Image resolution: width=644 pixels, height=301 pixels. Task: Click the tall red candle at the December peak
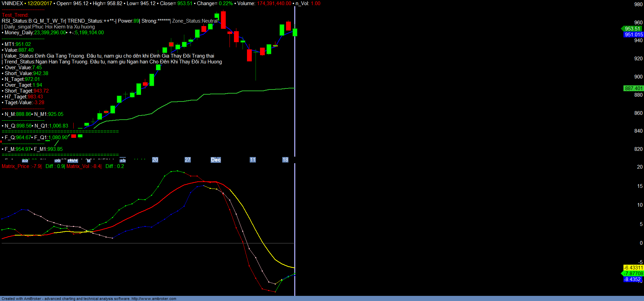click(223, 20)
